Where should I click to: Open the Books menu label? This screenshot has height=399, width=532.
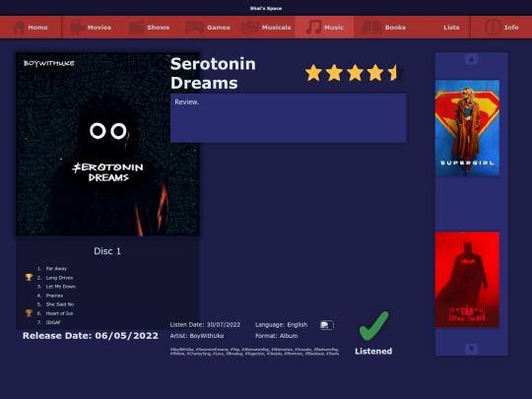pyautogui.click(x=395, y=28)
